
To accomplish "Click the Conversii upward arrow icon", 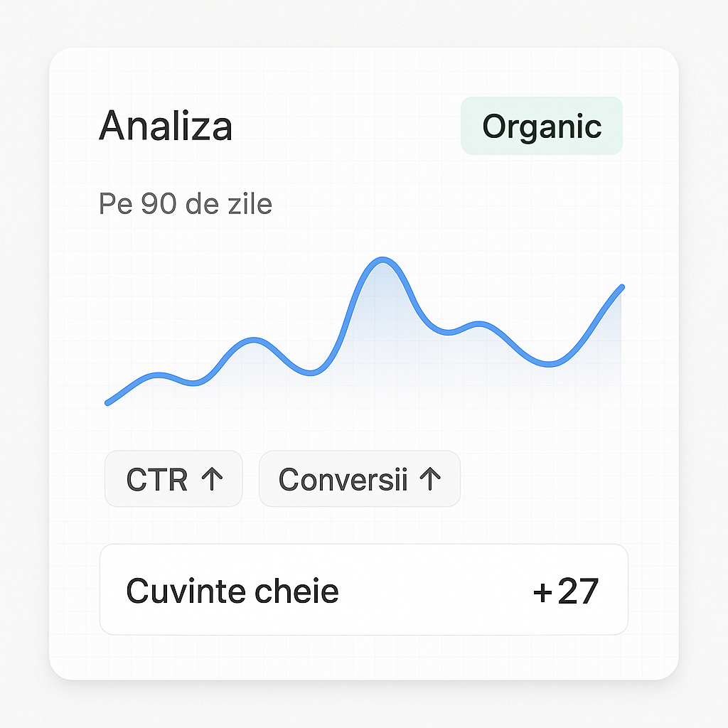I will click(430, 479).
